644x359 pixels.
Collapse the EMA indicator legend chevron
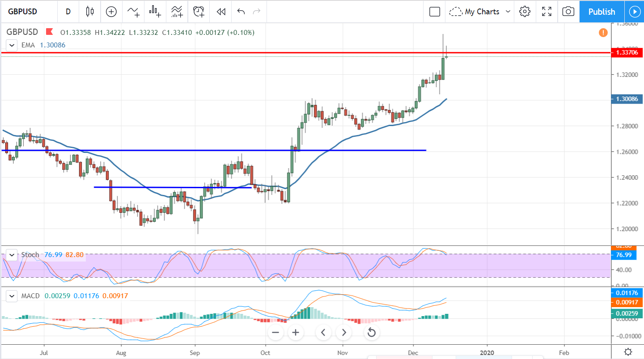point(12,45)
